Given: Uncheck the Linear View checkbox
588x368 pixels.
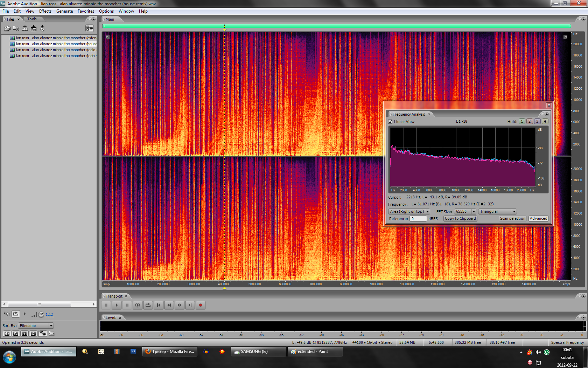Looking at the screenshot, I should click(390, 122).
